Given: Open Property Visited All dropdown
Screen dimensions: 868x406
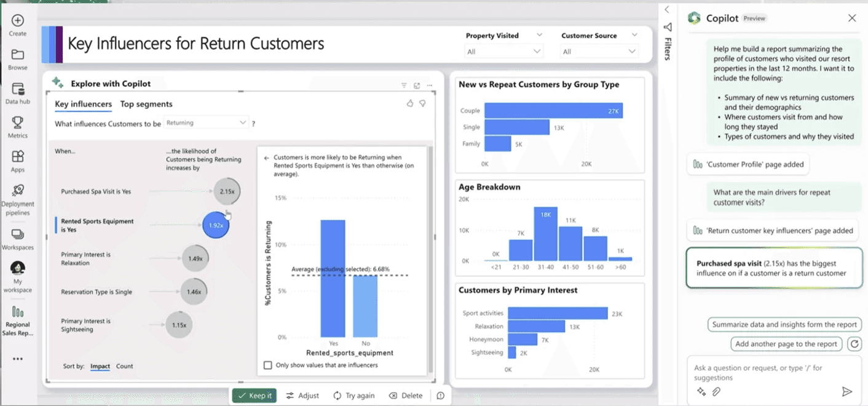Looking at the screenshot, I should [503, 52].
